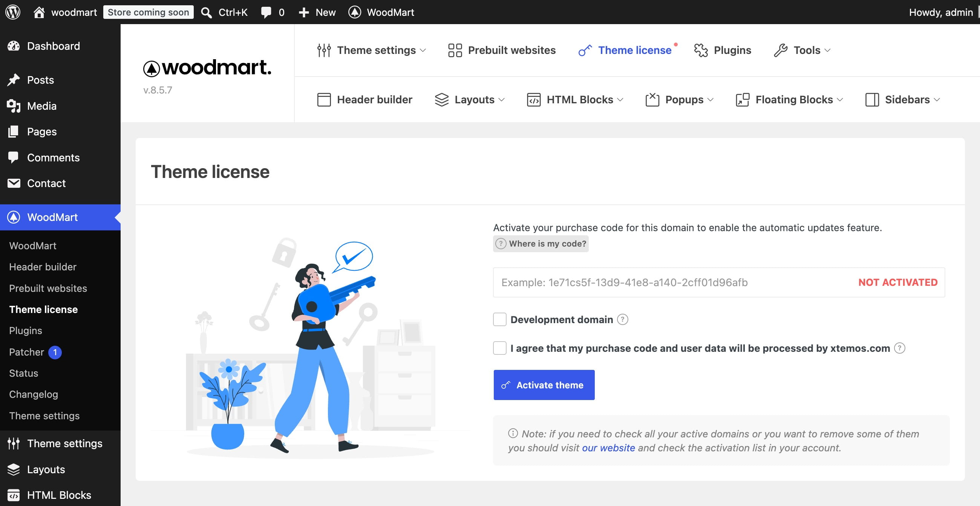This screenshot has height=506, width=980.
Task: Open the search magnifier icon in admin bar
Action: 206,12
